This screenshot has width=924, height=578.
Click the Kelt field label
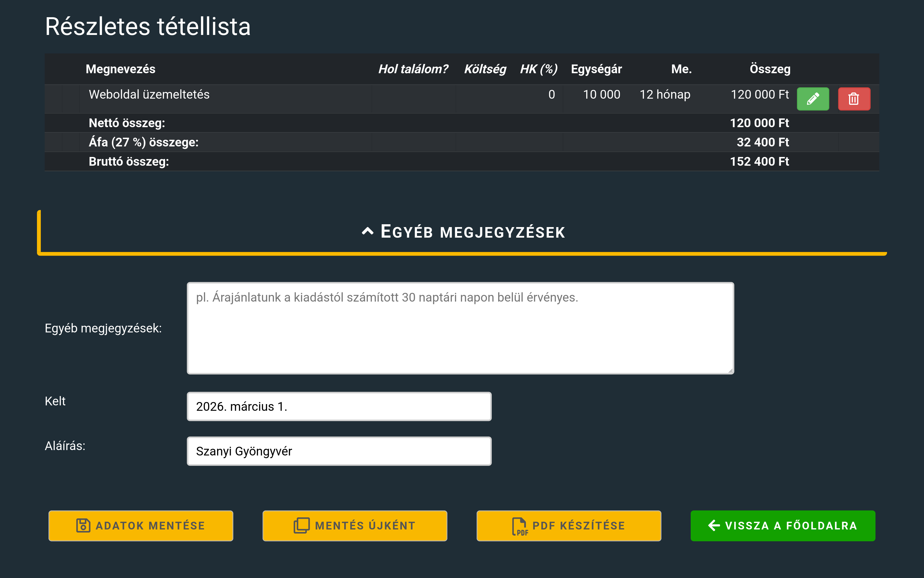(55, 401)
